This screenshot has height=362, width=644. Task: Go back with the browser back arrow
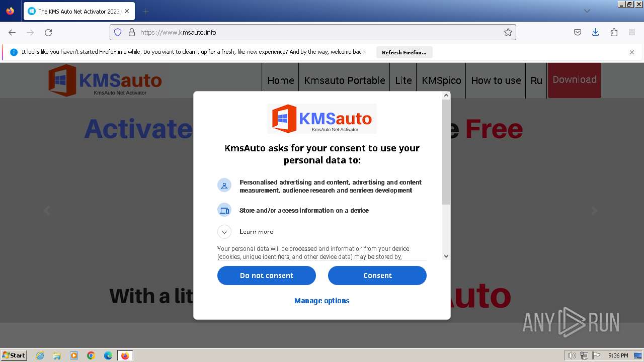12,32
